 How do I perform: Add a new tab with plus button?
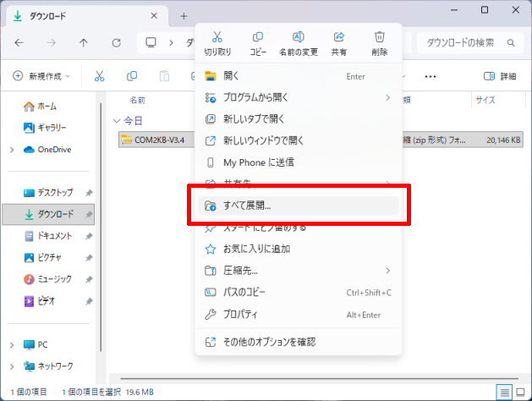tap(184, 16)
